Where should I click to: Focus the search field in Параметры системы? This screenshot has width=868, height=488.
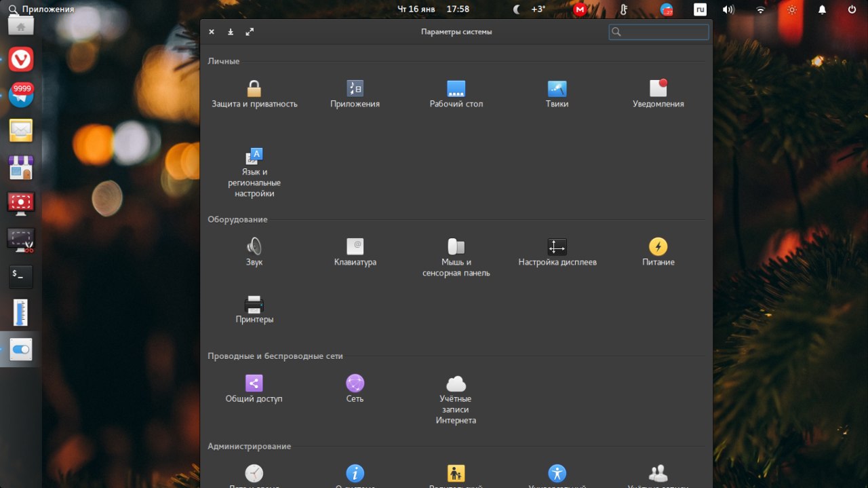click(659, 32)
